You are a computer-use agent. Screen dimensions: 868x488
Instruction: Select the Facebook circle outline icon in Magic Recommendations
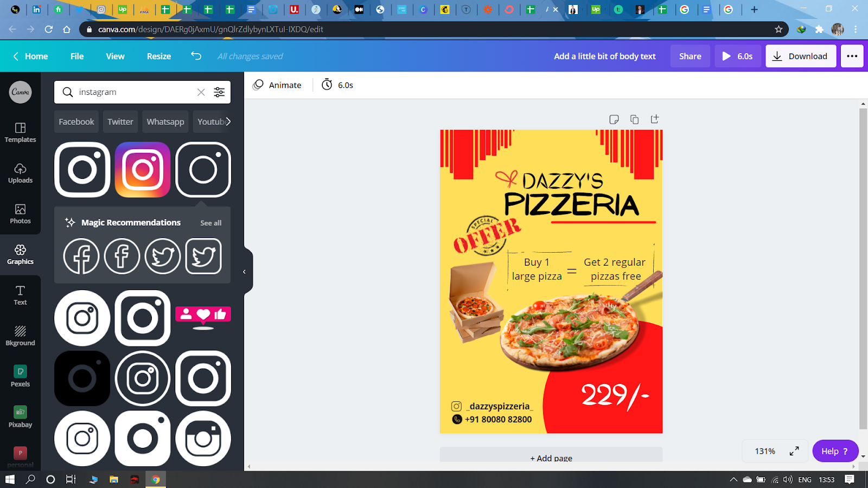click(x=81, y=256)
